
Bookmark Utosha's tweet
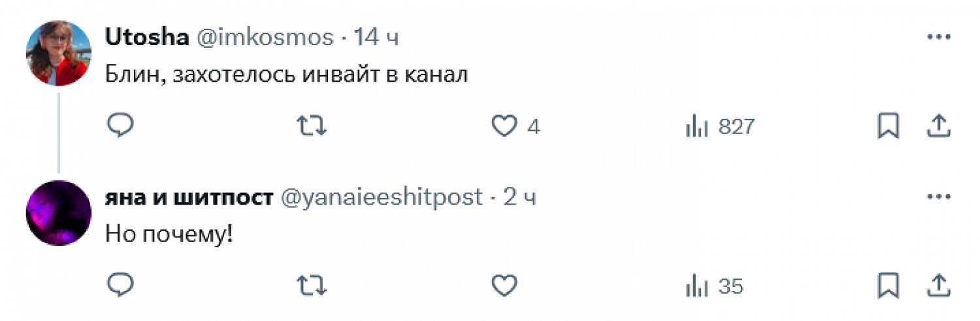[x=888, y=126]
